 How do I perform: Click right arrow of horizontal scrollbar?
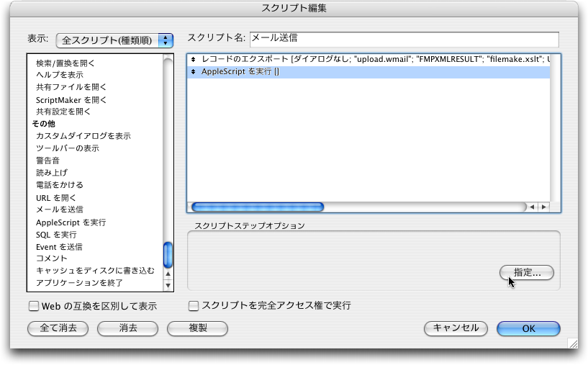(x=543, y=207)
